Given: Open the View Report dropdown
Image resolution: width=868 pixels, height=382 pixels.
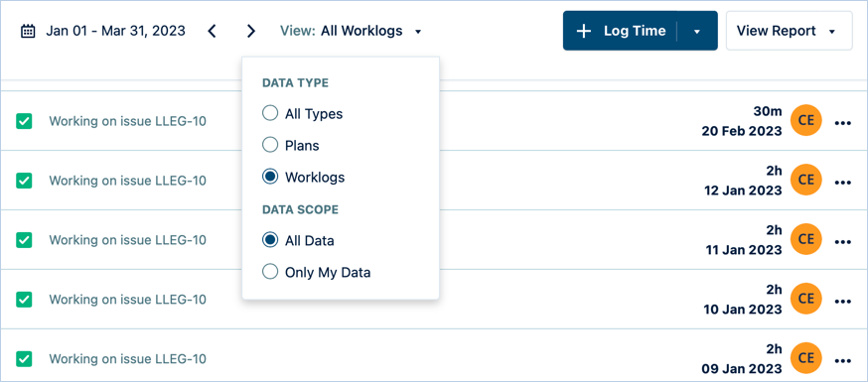Looking at the screenshot, I should [789, 31].
